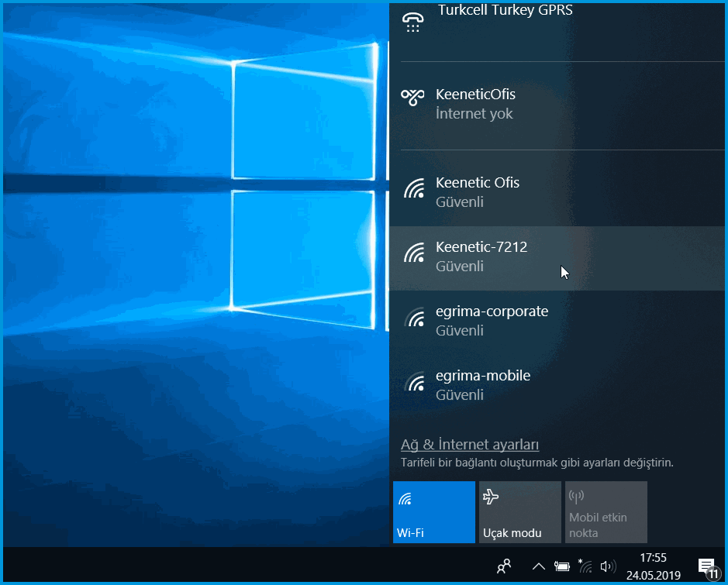
Task: Click the Turkcell Turkey GPRS dial-up icon
Action: click(413, 22)
